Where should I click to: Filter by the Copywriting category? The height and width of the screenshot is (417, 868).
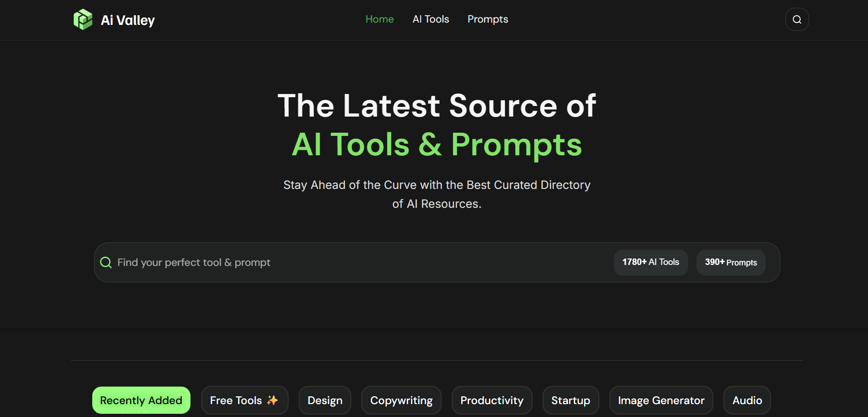401,400
